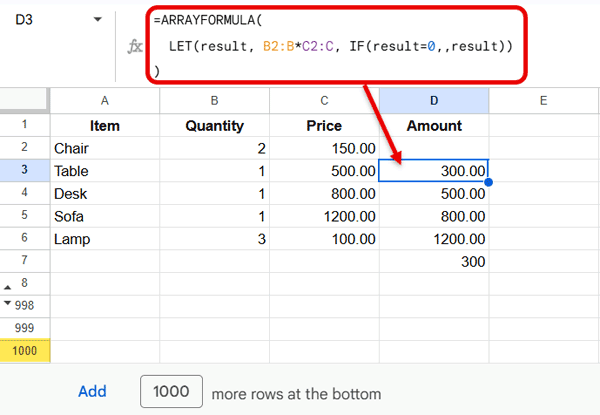Click the row count field showing 1000
This screenshot has height=415, width=600.
coord(171,391)
